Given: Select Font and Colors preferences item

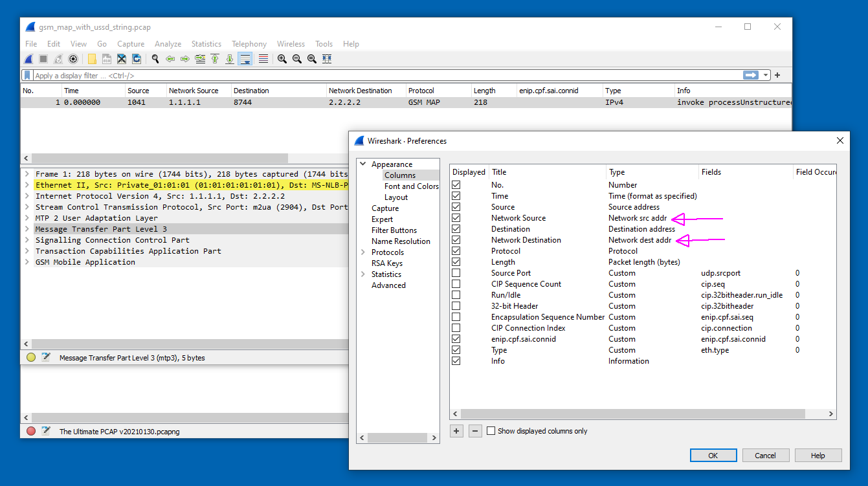Looking at the screenshot, I should click(x=411, y=186).
